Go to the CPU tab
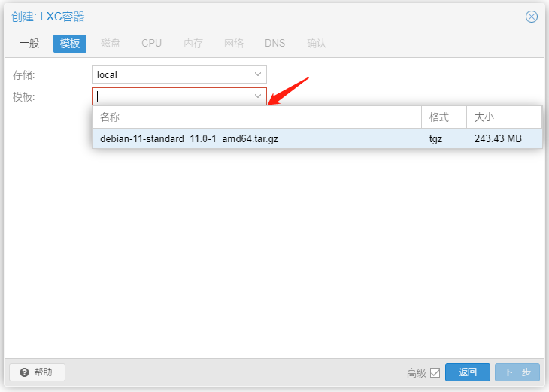 pyautogui.click(x=151, y=44)
